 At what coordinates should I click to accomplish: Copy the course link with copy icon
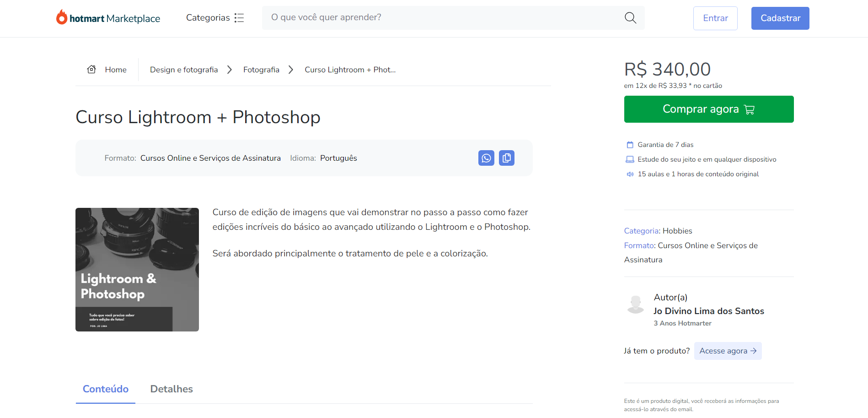click(x=507, y=158)
